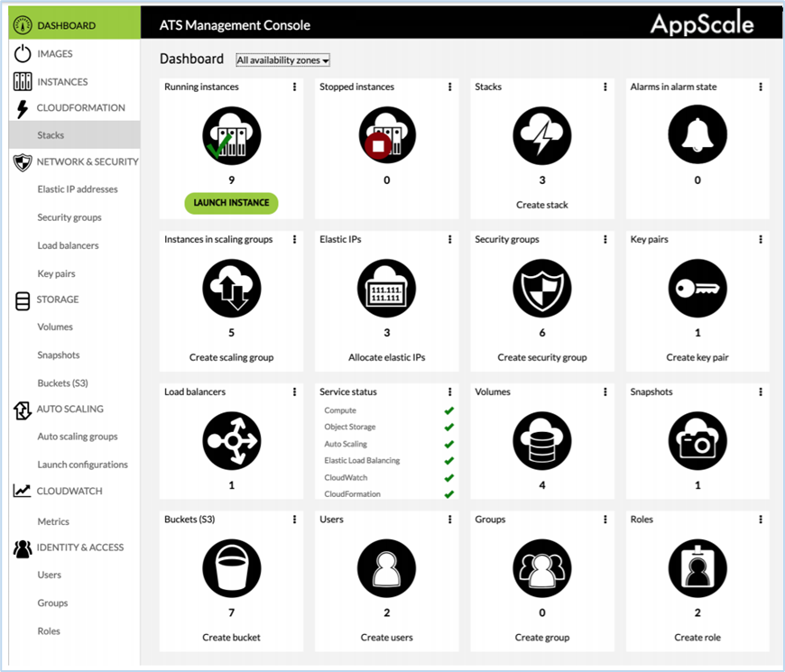Click the Running instances cloud icon
This screenshot has height=672, width=785.
(231, 135)
